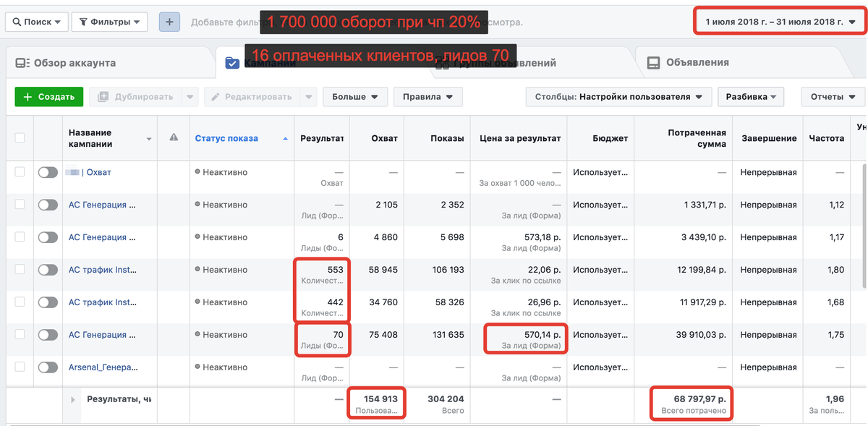Click Цена за результат column header

tap(519, 138)
